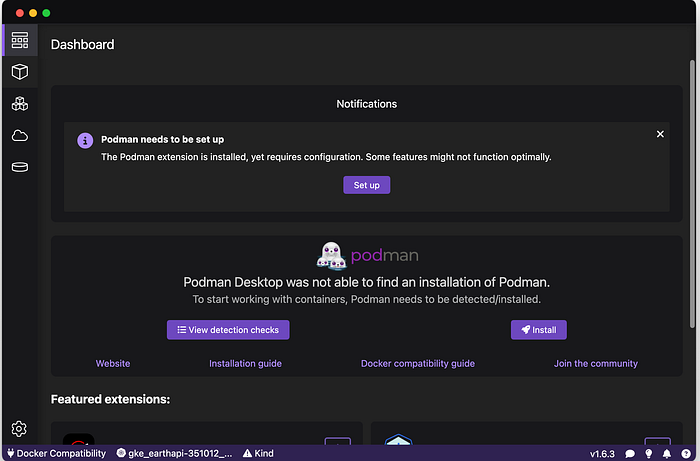Open the Pods stacked cubes icon
Viewport: 700px width, 461px height.
click(20, 104)
